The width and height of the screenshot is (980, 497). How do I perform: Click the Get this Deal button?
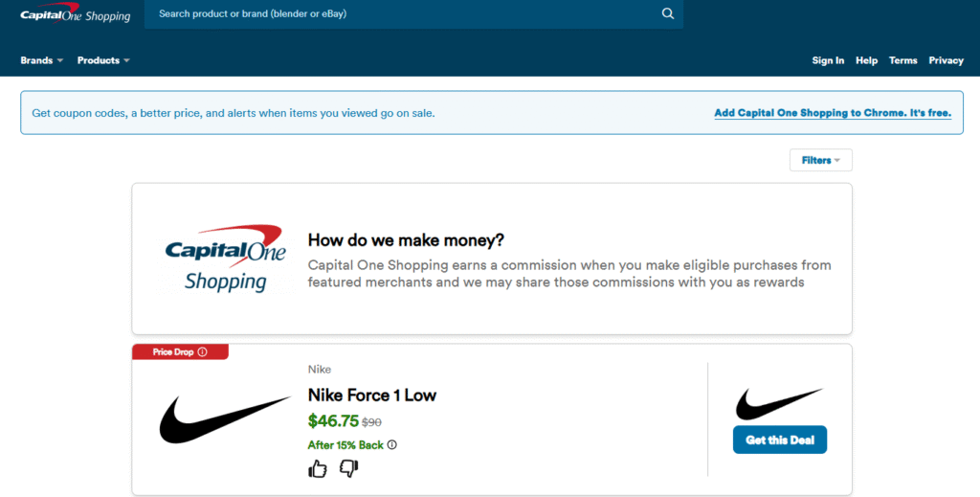(x=779, y=441)
